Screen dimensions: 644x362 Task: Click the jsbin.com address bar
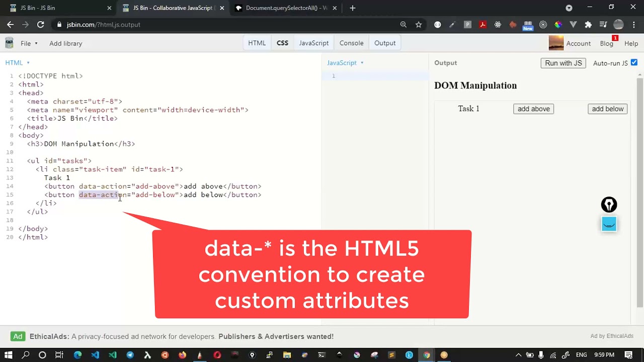tap(103, 24)
